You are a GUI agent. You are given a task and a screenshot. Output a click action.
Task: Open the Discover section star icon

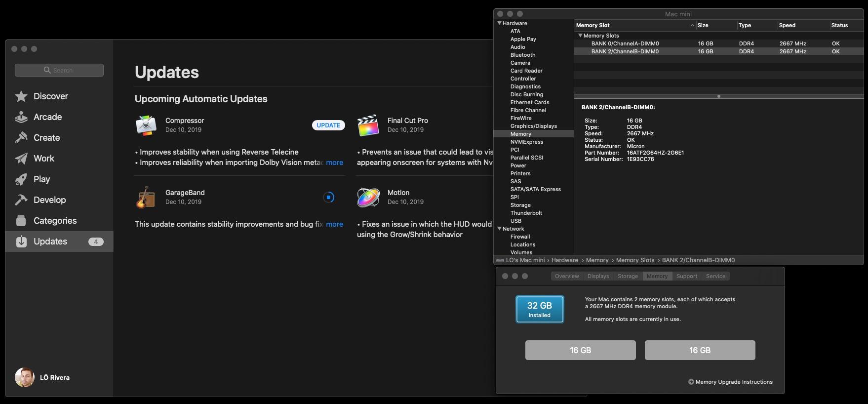point(21,96)
